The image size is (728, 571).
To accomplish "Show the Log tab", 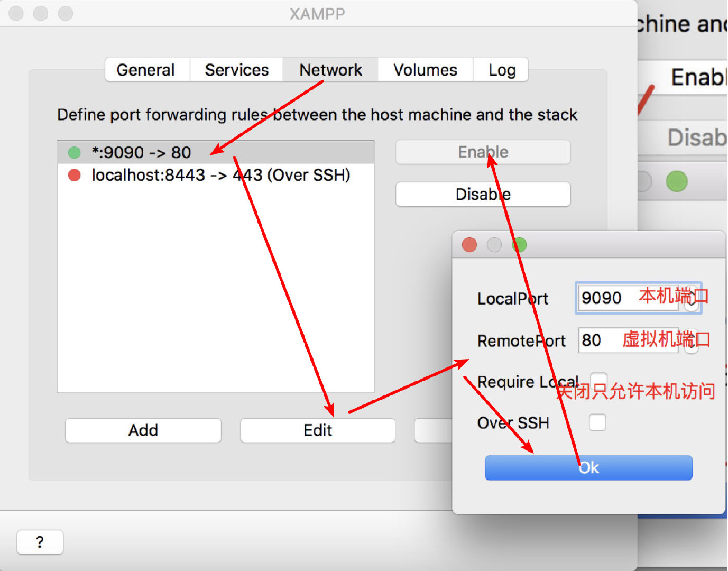I will pyautogui.click(x=501, y=70).
